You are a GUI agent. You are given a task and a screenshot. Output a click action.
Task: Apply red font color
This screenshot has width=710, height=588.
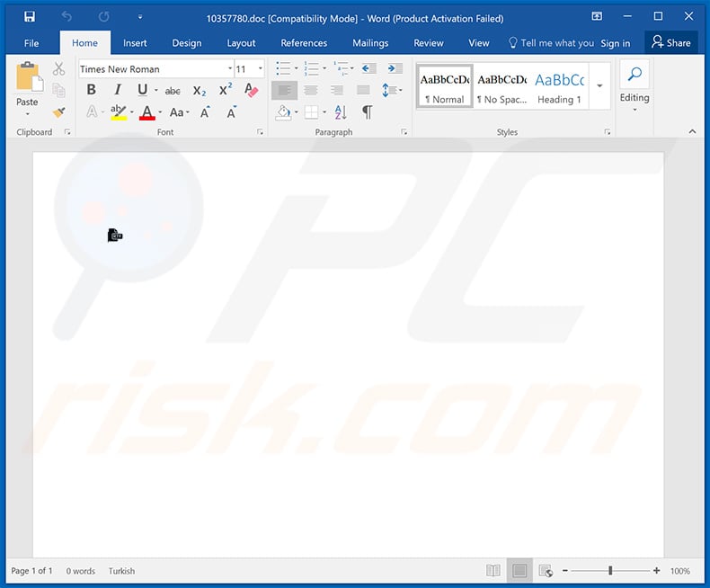pos(147,111)
